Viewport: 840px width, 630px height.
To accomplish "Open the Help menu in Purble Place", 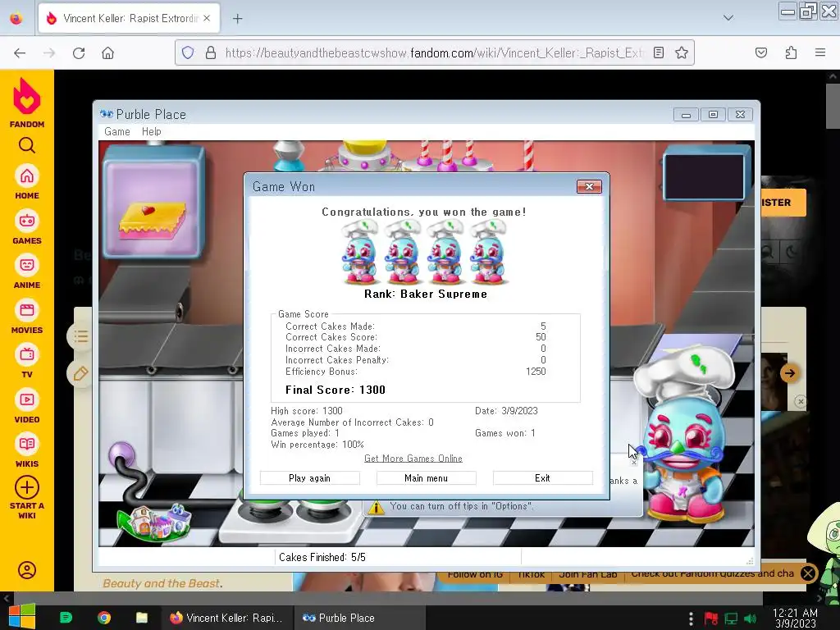I will pyautogui.click(x=152, y=132).
